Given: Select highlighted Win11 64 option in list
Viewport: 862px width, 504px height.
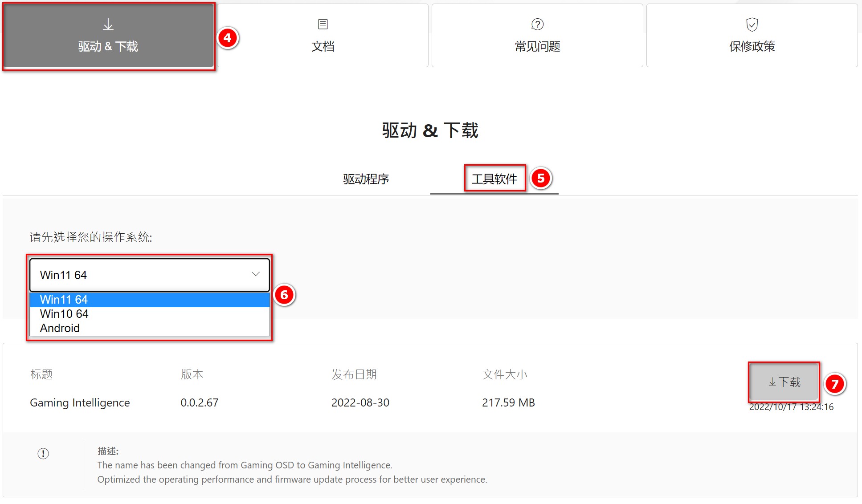Looking at the screenshot, I should click(64, 300).
